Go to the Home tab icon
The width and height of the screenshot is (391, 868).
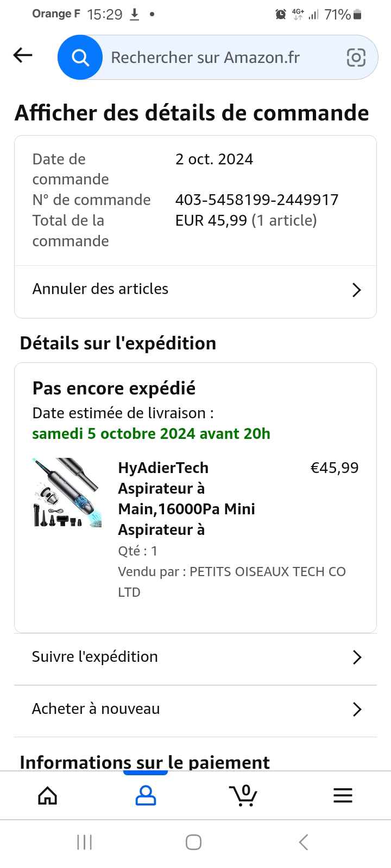48,795
